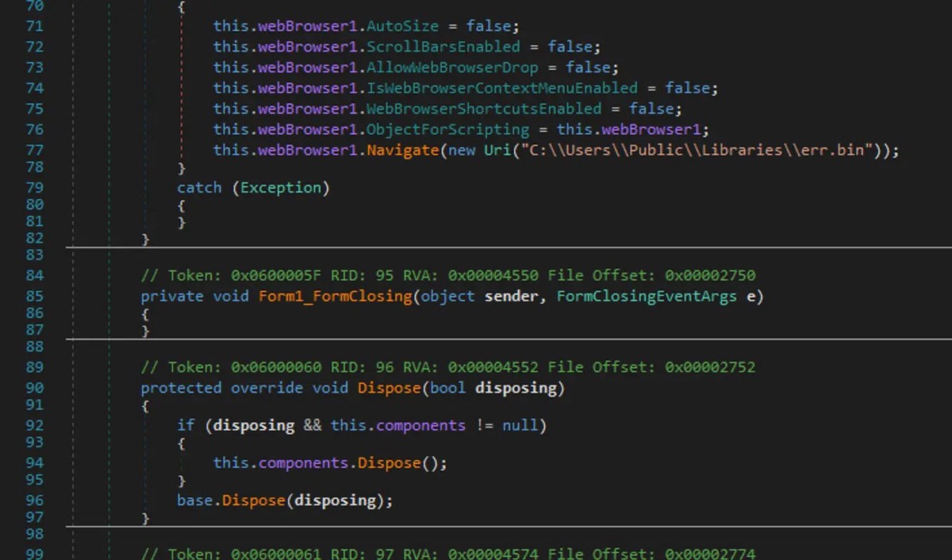Click line number 85 in the gutter
This screenshot has width=952, height=560.
click(35, 296)
